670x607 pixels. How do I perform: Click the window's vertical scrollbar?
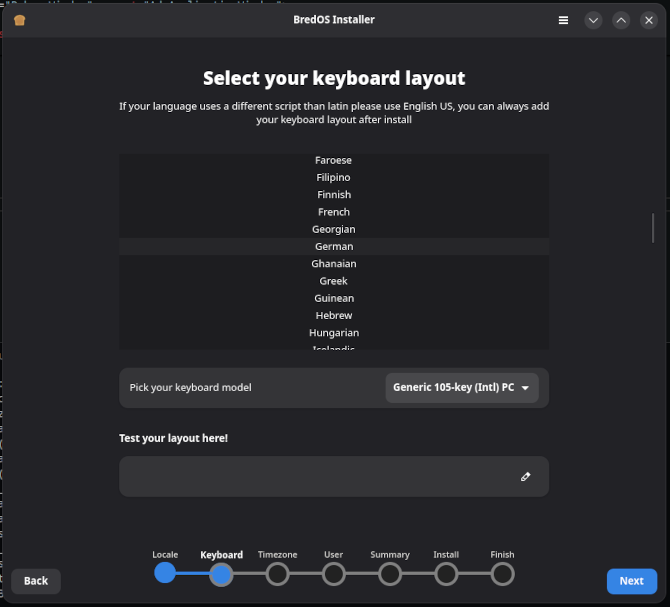[x=653, y=228]
